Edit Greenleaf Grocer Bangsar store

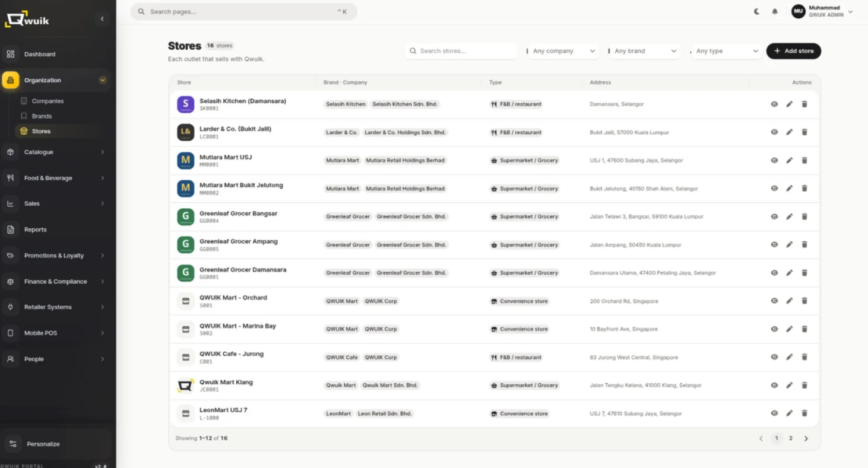[x=789, y=217]
